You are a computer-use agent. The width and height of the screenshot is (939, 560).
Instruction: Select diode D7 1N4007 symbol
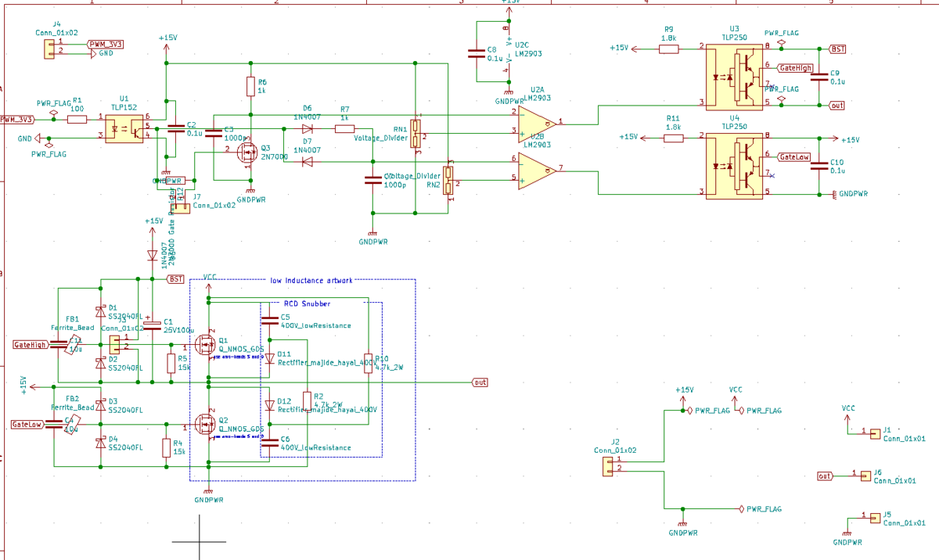point(308,162)
